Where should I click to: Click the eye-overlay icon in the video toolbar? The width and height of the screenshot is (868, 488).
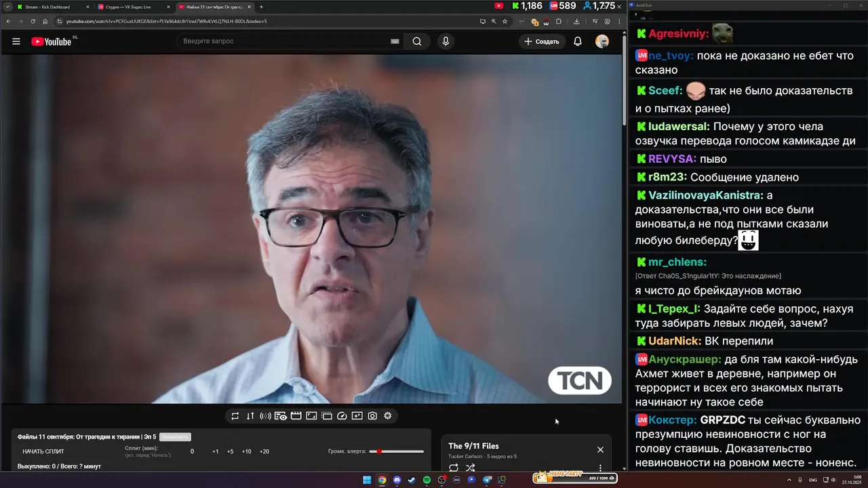pos(281,416)
